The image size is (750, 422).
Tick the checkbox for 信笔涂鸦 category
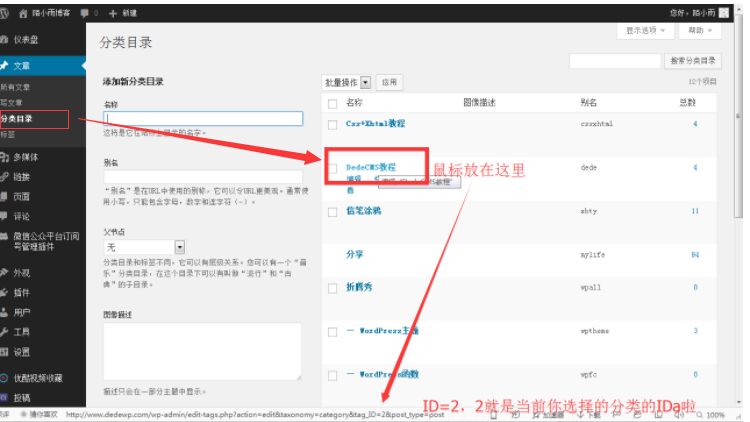pyautogui.click(x=333, y=212)
